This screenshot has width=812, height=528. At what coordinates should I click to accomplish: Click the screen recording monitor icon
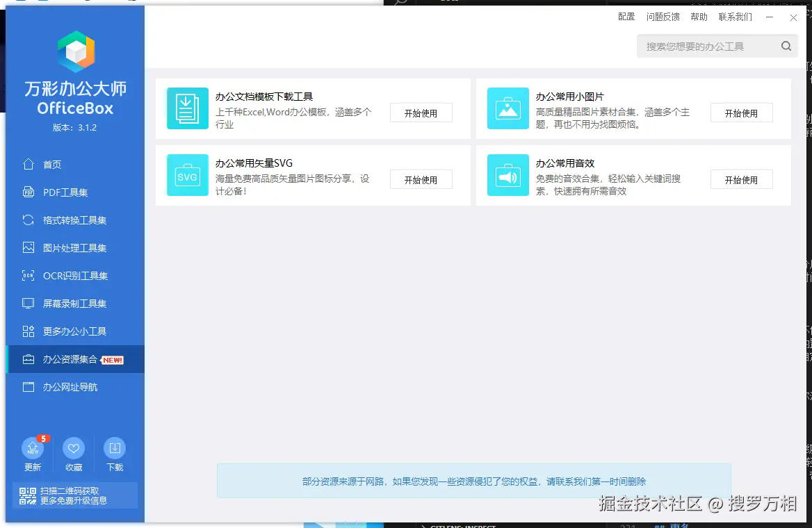pos(29,304)
